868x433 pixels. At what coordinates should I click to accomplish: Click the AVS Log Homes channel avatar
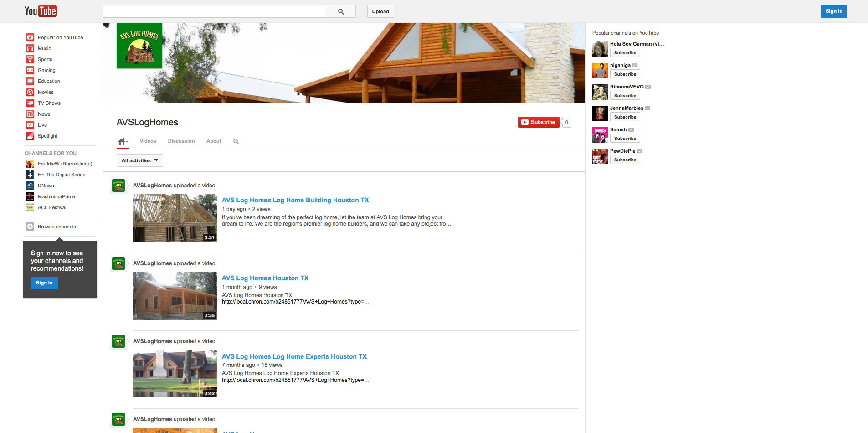click(x=139, y=46)
